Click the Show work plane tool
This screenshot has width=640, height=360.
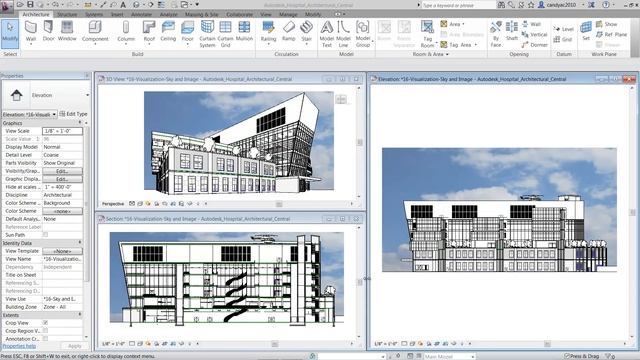tap(607, 24)
